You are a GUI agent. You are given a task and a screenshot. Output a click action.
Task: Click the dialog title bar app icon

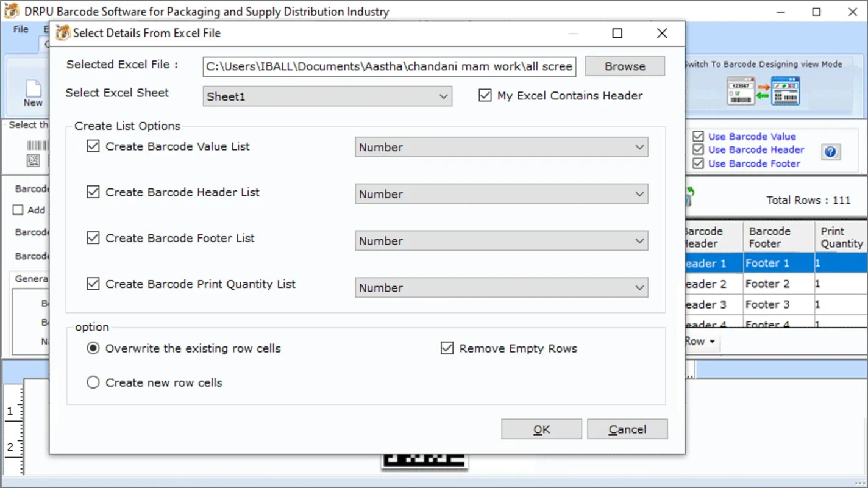(x=62, y=33)
